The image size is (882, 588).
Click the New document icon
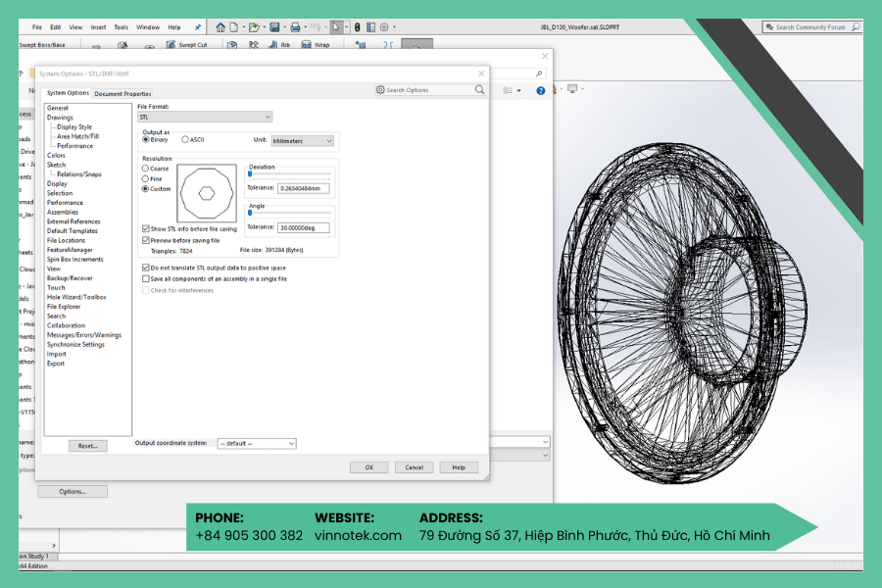pyautogui.click(x=234, y=27)
